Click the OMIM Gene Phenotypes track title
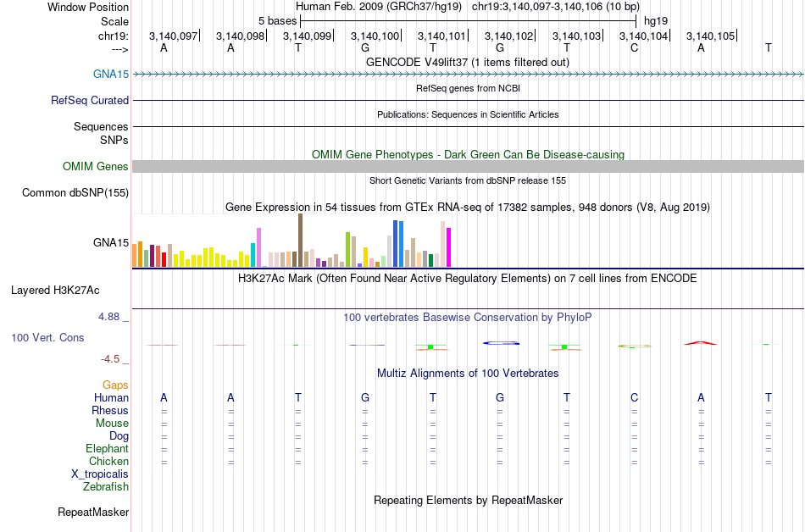 [x=469, y=154]
